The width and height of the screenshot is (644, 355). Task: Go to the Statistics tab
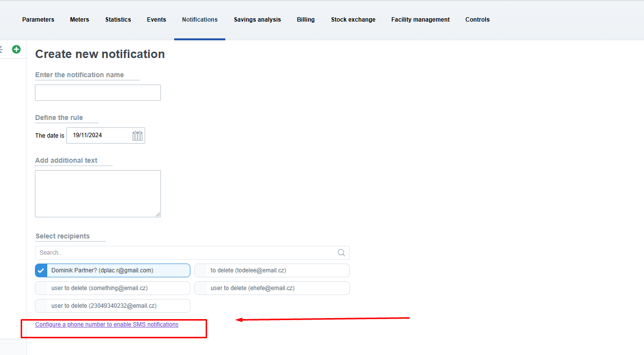[x=118, y=20]
